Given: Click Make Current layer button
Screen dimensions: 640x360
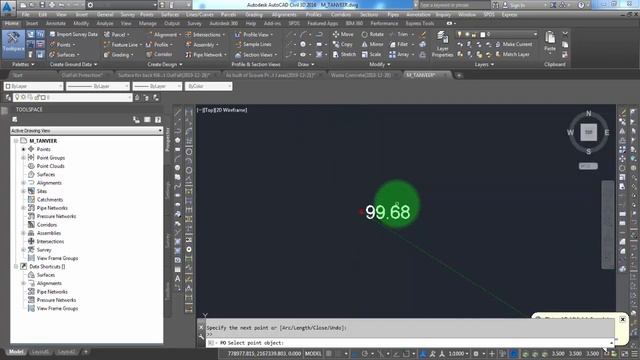Looking at the screenshot, I should (x=514, y=44).
